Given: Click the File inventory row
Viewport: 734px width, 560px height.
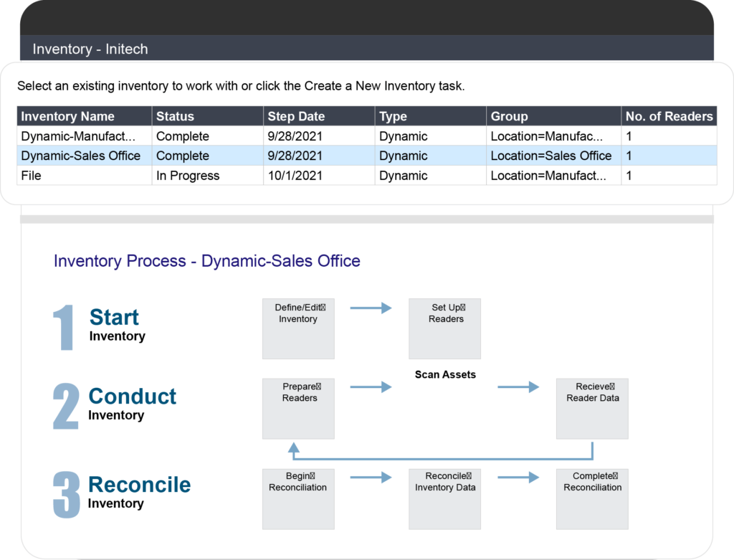Looking at the screenshot, I should [x=84, y=175].
